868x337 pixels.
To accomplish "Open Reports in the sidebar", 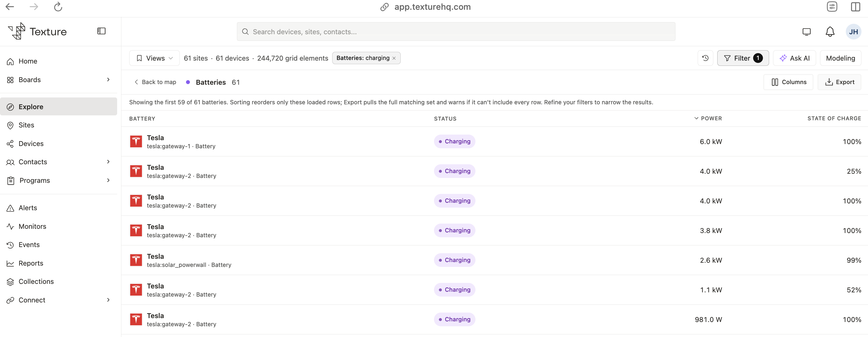I will pyautogui.click(x=59, y=263).
